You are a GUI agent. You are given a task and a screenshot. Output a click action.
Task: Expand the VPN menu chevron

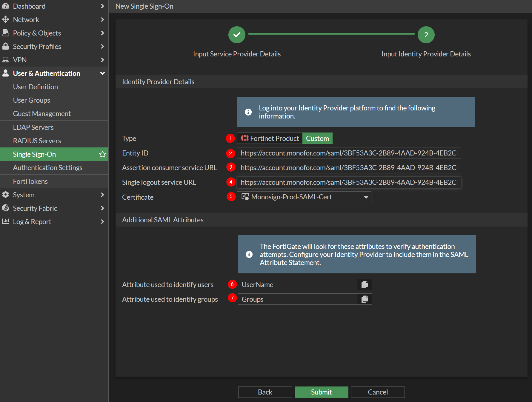pyautogui.click(x=102, y=60)
